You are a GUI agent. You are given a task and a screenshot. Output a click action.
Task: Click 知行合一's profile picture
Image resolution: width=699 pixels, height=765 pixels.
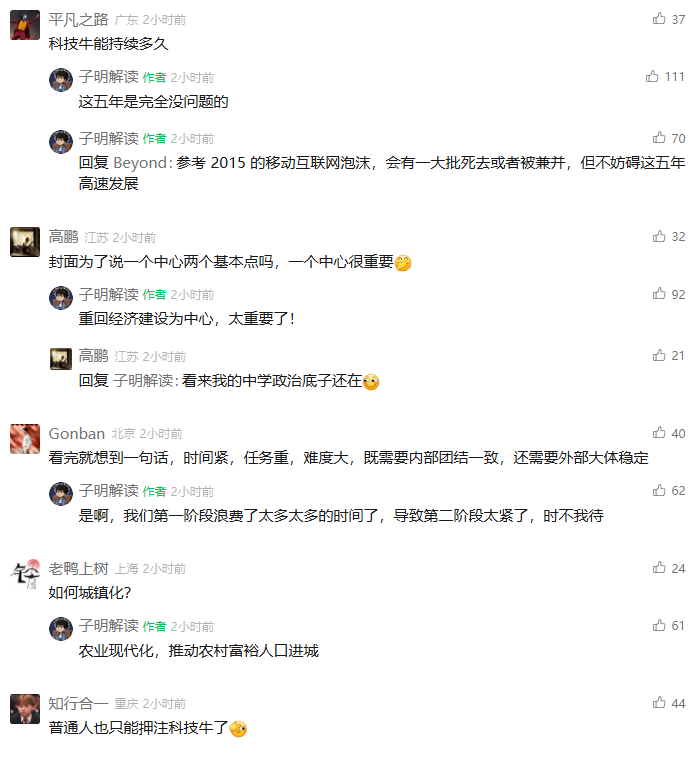[x=25, y=708]
